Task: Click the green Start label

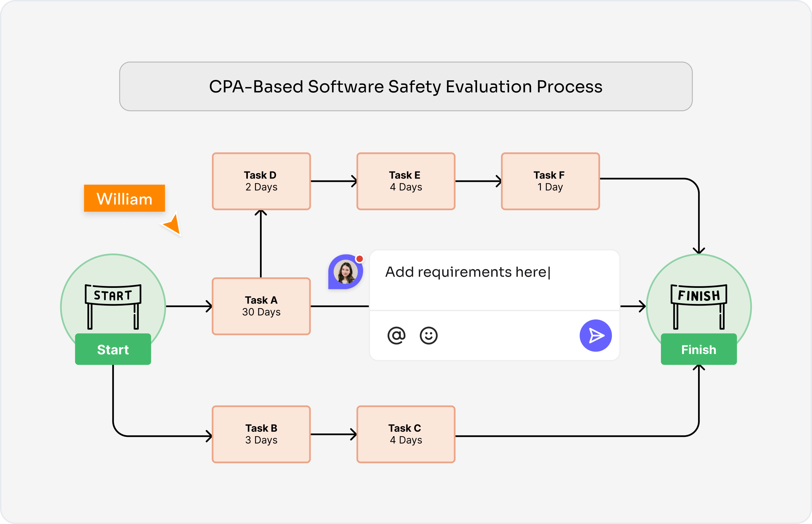Action: (x=113, y=349)
